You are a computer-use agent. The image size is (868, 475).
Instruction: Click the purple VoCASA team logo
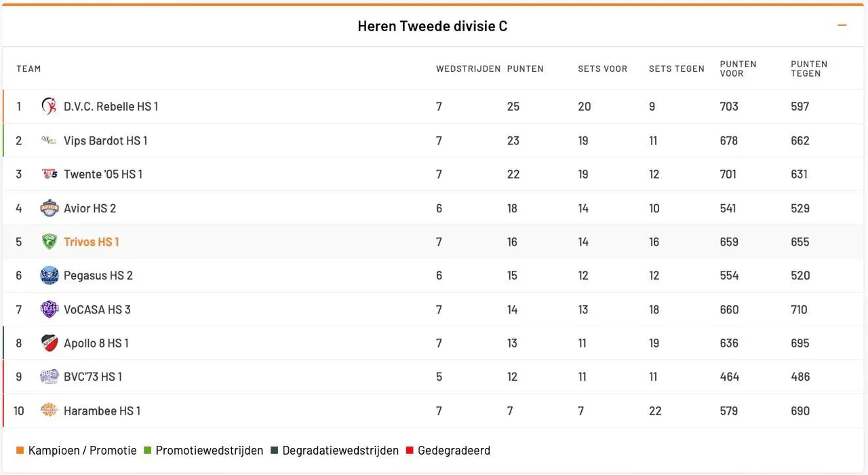(x=50, y=309)
